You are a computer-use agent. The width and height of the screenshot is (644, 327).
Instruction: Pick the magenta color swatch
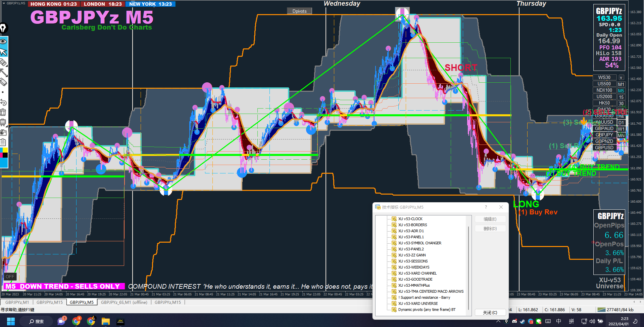click(x=2, y=155)
